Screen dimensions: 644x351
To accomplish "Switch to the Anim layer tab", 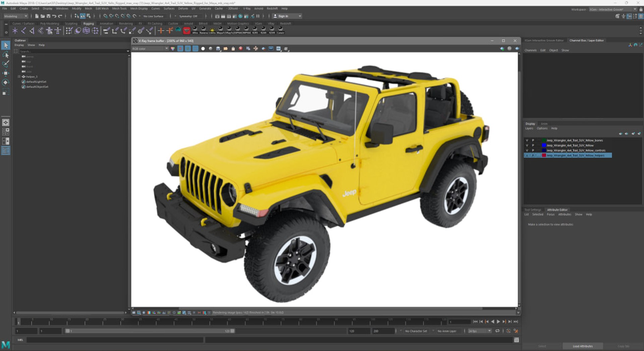I will coord(544,124).
